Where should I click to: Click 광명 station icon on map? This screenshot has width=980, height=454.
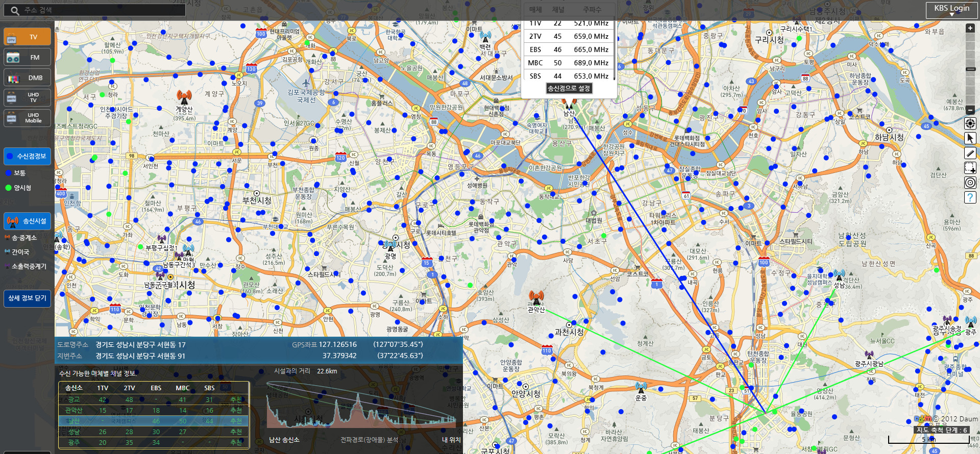(391, 246)
